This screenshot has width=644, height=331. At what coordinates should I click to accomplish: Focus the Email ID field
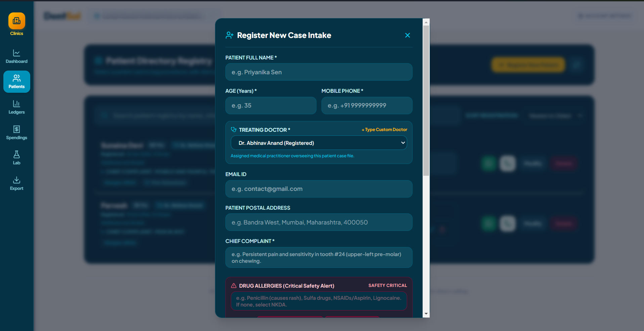point(319,189)
